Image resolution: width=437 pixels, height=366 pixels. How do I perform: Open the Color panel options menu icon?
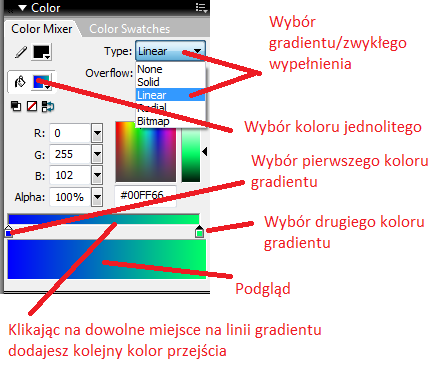pos(202,8)
